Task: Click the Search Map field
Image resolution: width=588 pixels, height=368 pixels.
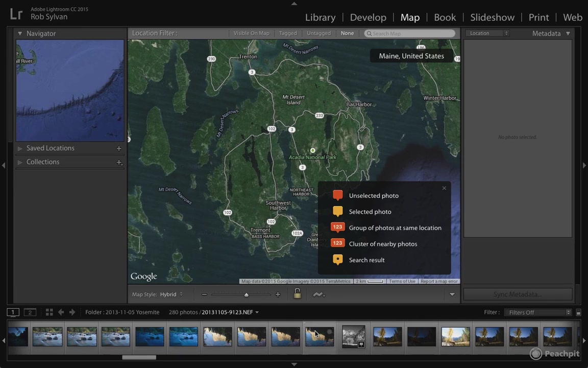Action: 409,33
